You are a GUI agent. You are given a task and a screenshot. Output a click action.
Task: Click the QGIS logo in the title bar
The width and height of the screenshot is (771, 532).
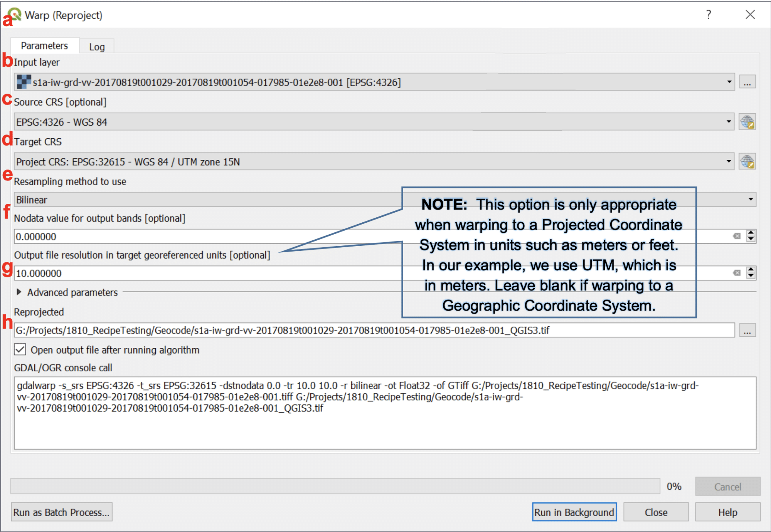pyautogui.click(x=15, y=15)
